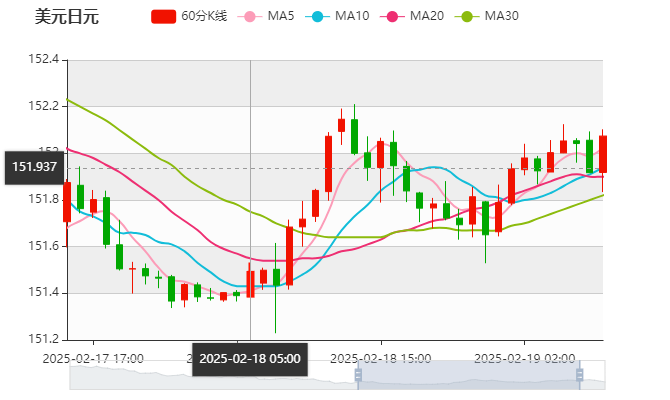Image resolution: width=670 pixels, height=400 pixels.
Task: Click the red 60分K线 legend swatch
Action: coord(164,16)
